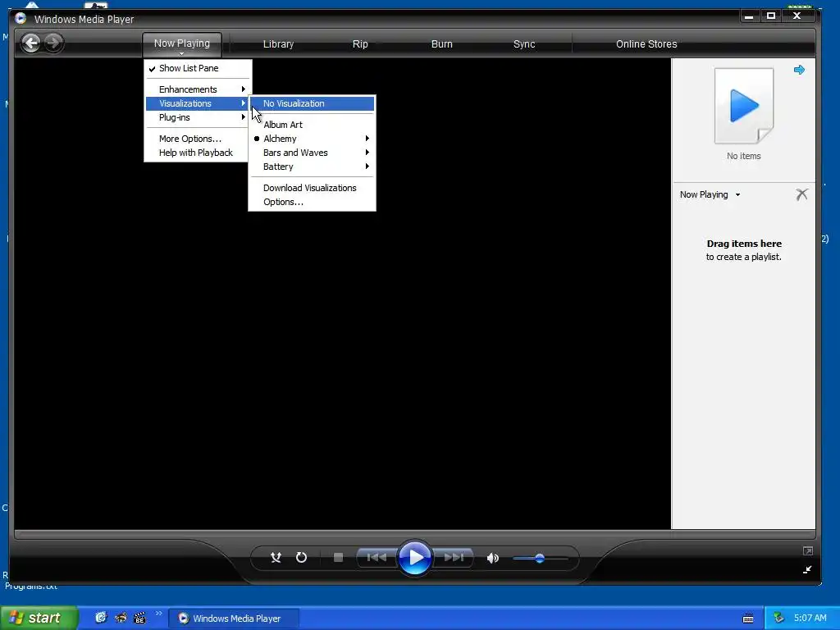Image resolution: width=840 pixels, height=630 pixels.
Task: Click the Forward navigation arrow button
Action: pyautogui.click(x=53, y=43)
